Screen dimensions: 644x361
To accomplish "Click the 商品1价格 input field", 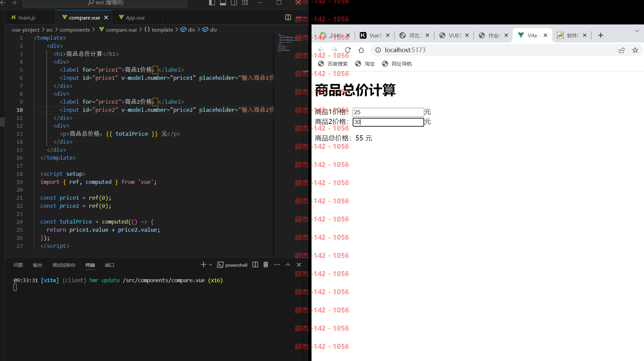I will tap(388, 112).
